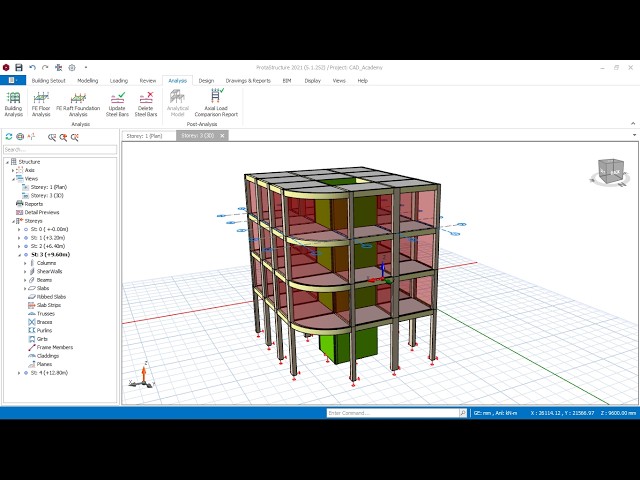
Task: Expand the St: 4 (+12.80m) storey
Action: click(x=19, y=373)
